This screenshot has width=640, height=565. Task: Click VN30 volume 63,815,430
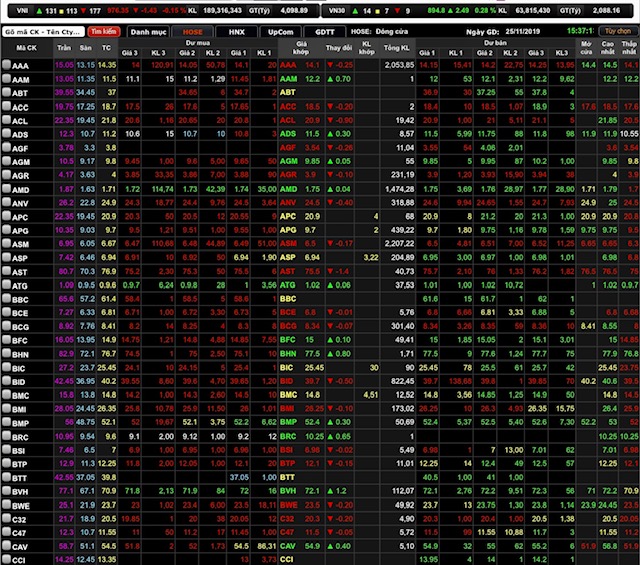point(533,10)
